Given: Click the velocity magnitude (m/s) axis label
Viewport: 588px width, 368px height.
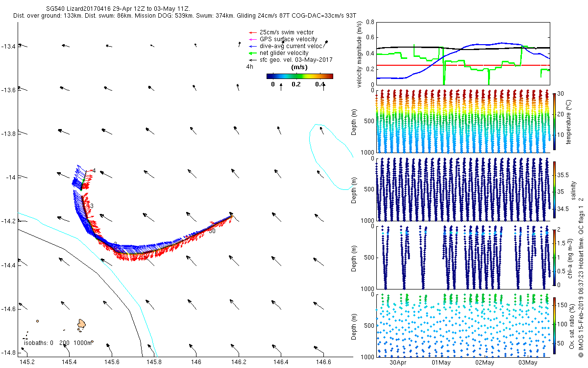Looking at the screenshot, I should [x=360, y=54].
